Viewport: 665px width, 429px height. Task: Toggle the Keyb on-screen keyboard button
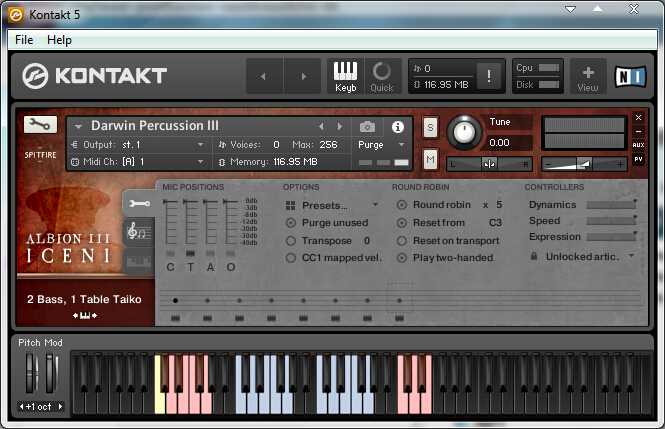[x=345, y=76]
